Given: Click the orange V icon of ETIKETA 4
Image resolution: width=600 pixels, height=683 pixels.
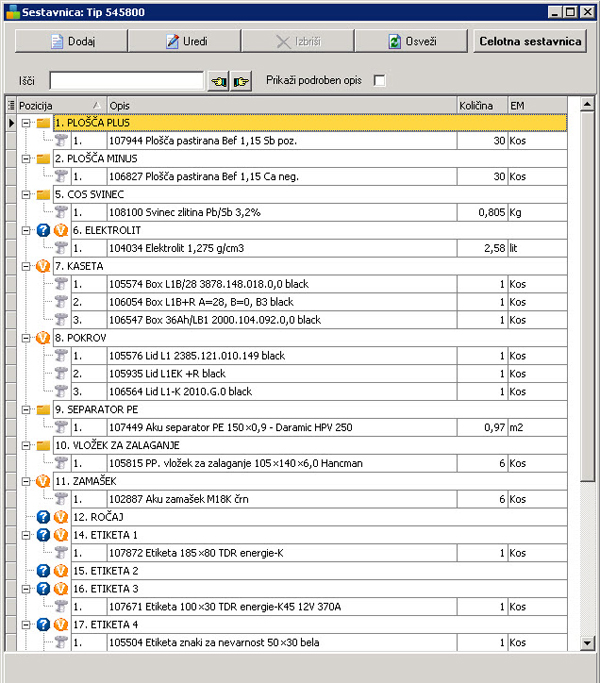Looking at the screenshot, I should pyautogui.click(x=61, y=625).
